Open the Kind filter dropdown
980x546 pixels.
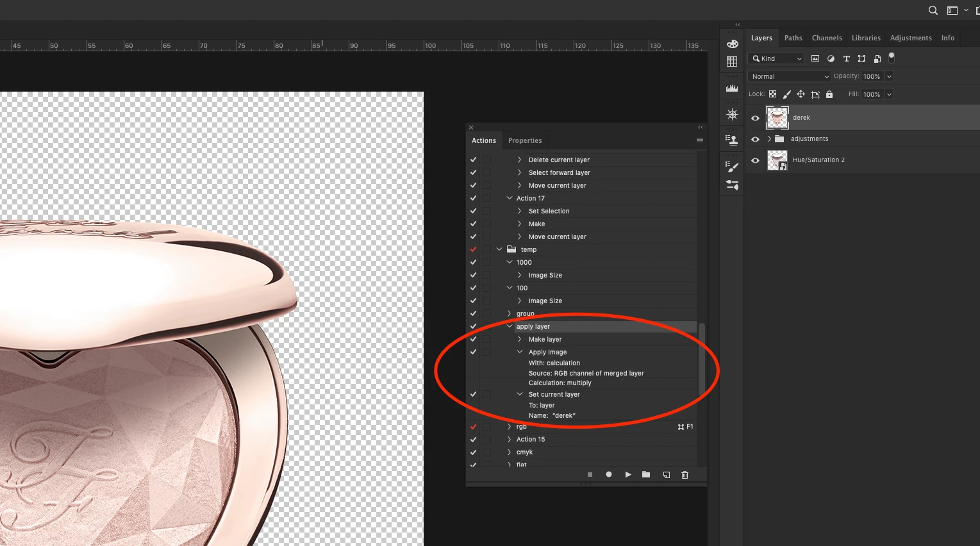pos(776,58)
